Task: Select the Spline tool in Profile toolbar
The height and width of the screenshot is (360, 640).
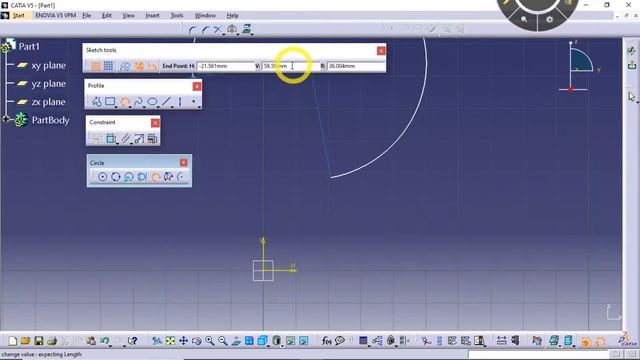Action: pos(138,102)
